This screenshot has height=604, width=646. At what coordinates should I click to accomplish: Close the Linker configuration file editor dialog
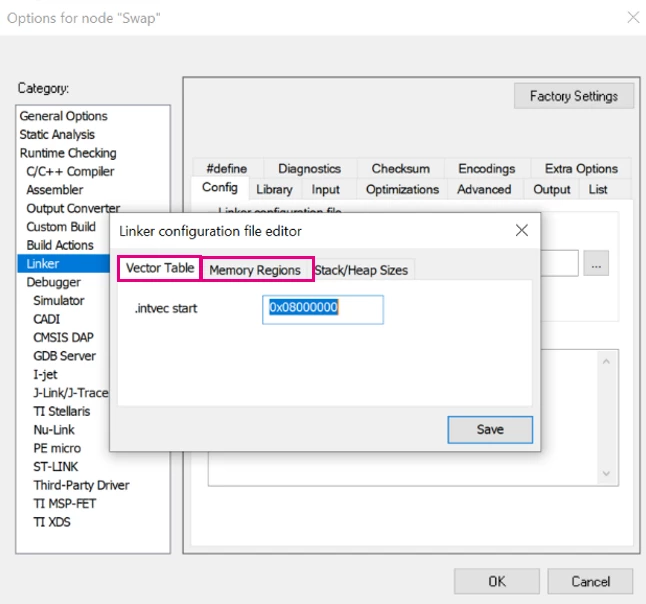pyautogui.click(x=522, y=230)
